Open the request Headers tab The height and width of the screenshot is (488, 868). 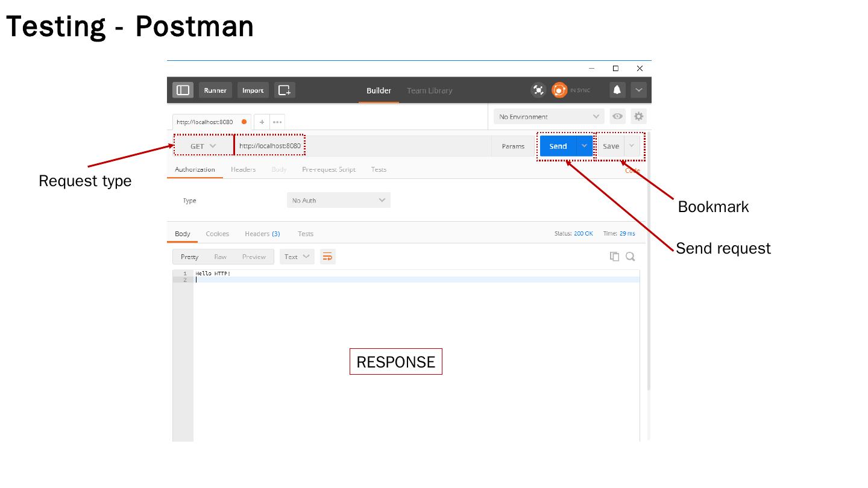tap(243, 169)
